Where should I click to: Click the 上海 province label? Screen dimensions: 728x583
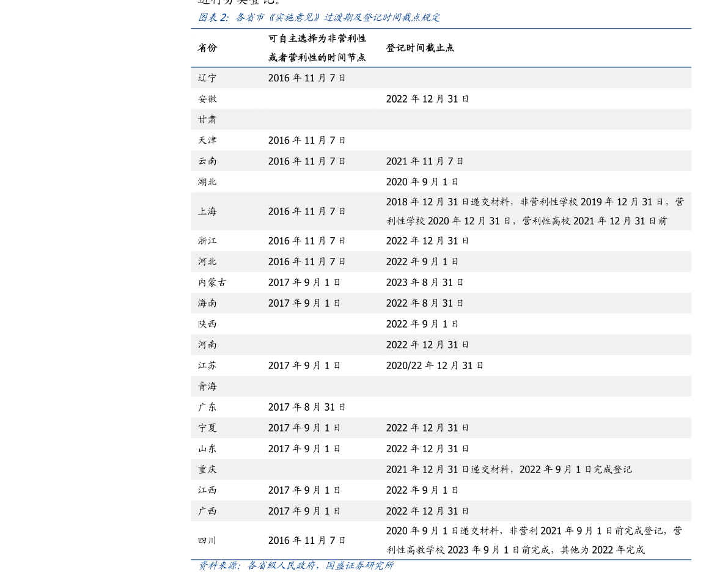click(x=207, y=211)
